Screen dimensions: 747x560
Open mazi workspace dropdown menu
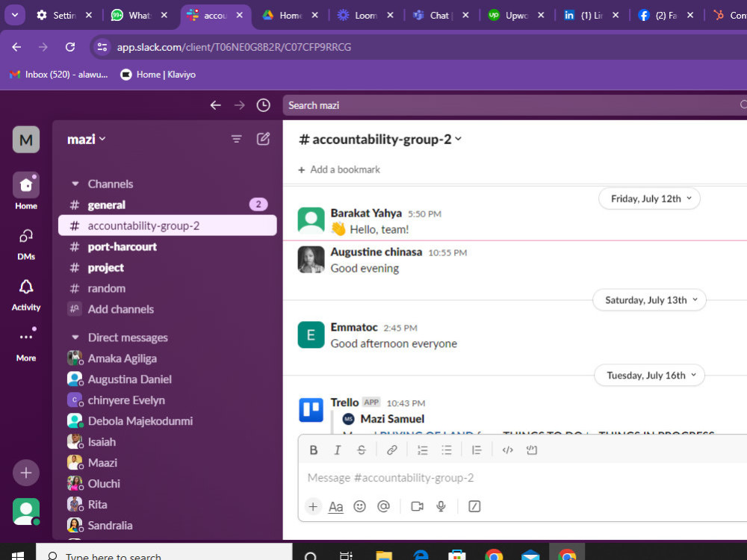tap(86, 139)
